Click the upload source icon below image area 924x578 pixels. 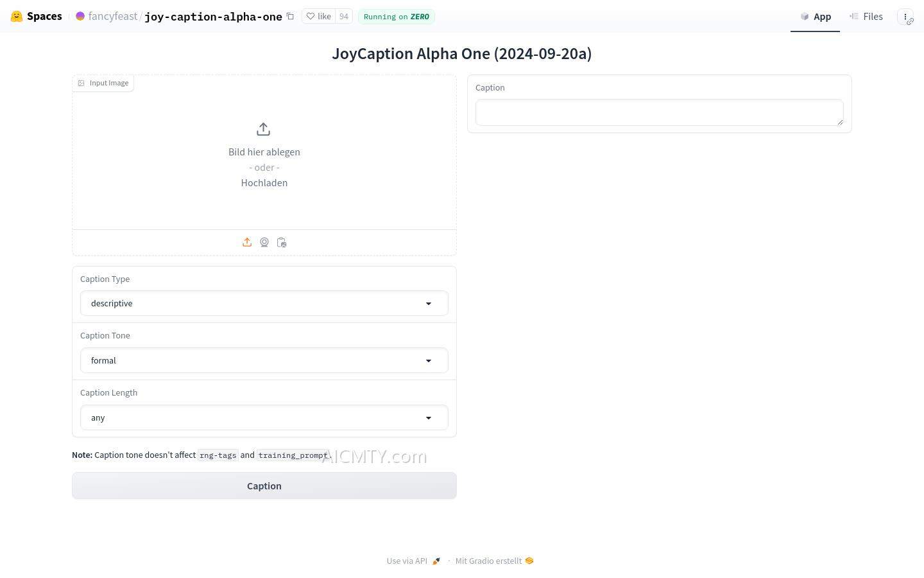tap(247, 242)
